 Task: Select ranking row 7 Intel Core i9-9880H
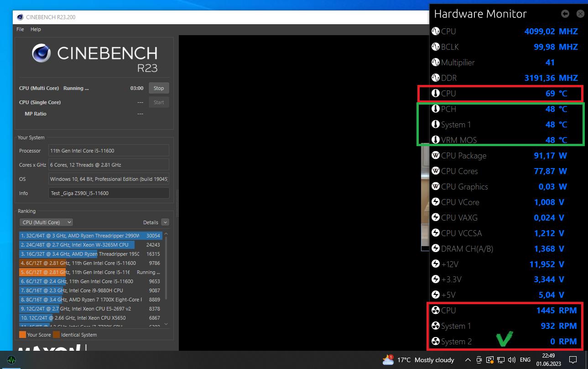point(90,290)
